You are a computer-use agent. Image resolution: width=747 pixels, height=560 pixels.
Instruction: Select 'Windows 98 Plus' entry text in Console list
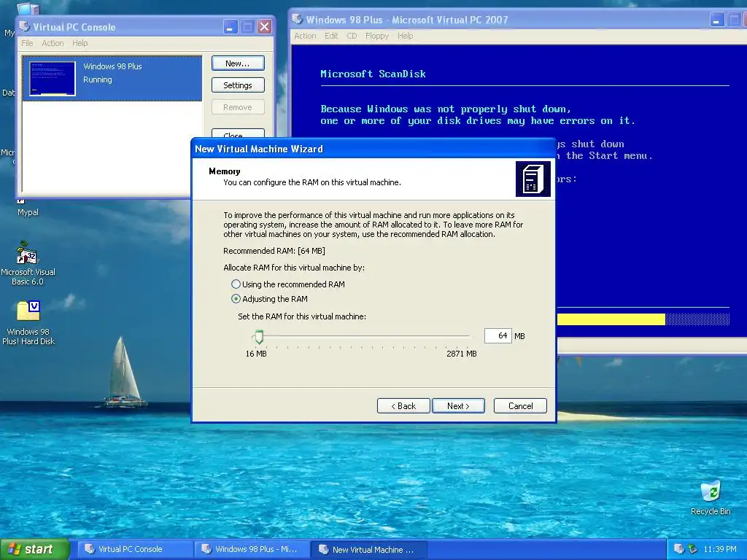(112, 66)
